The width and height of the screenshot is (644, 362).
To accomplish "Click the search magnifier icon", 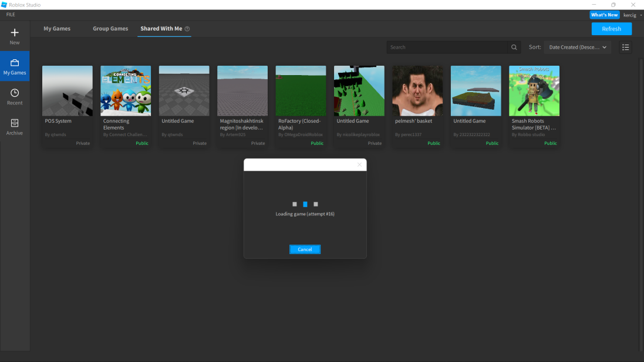I will coord(514,47).
